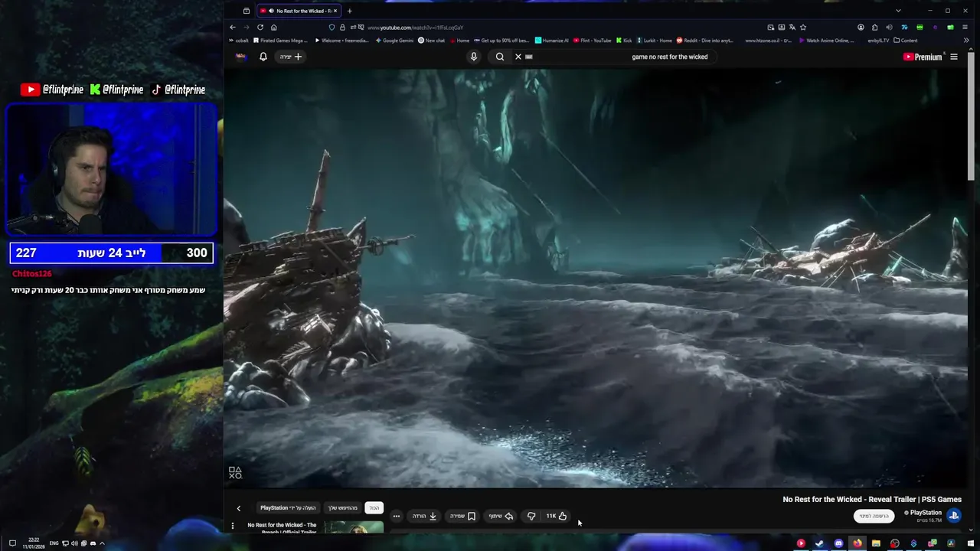This screenshot has width=980, height=551.
Task: Bookmark this page with star icon
Action: click(803, 28)
